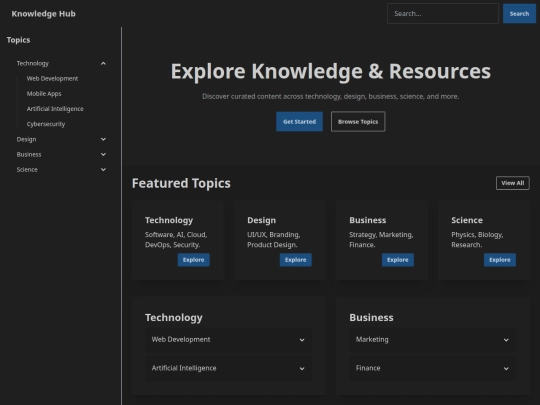
Task: Expand the Marketing accordion arrow
Action: (506, 340)
